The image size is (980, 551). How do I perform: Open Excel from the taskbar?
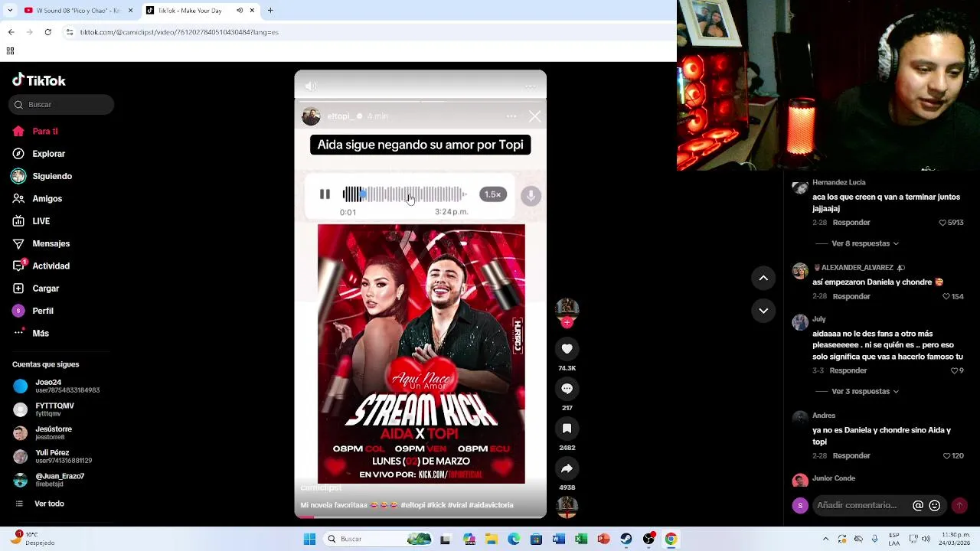581,539
